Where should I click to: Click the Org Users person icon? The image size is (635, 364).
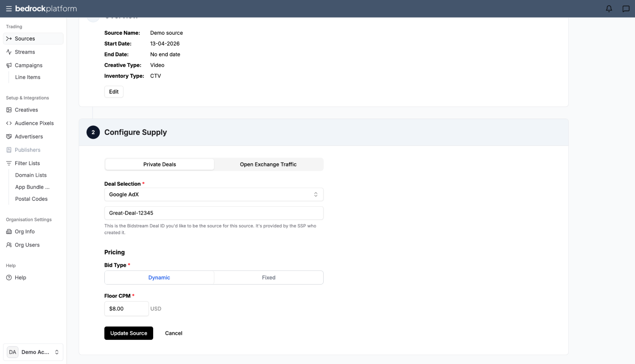tap(9, 245)
